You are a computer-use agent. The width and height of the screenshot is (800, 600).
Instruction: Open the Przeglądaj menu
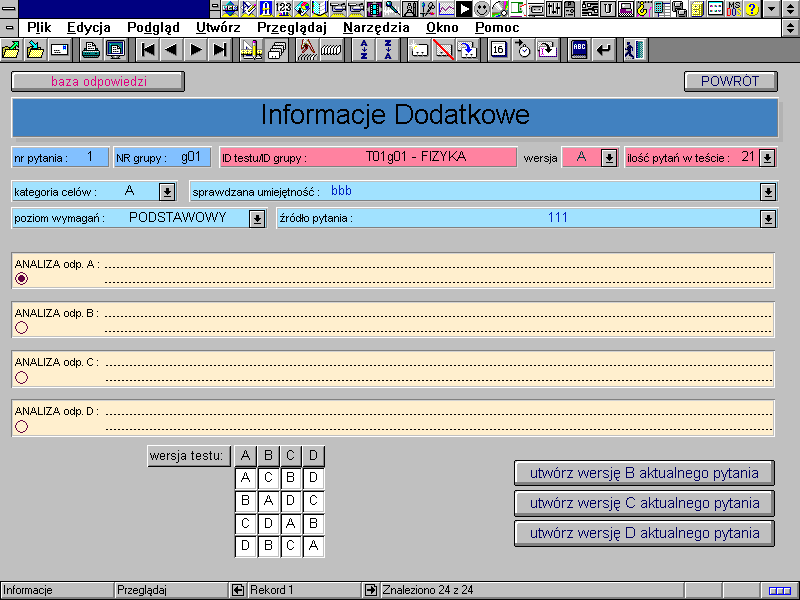[291, 27]
